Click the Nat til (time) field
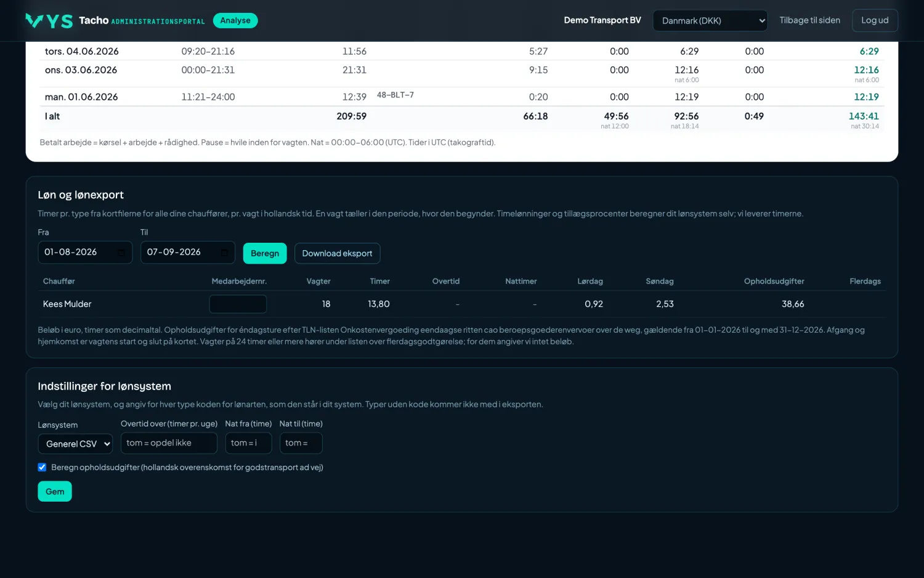Screen dimensions: 924x578 click(x=301, y=443)
